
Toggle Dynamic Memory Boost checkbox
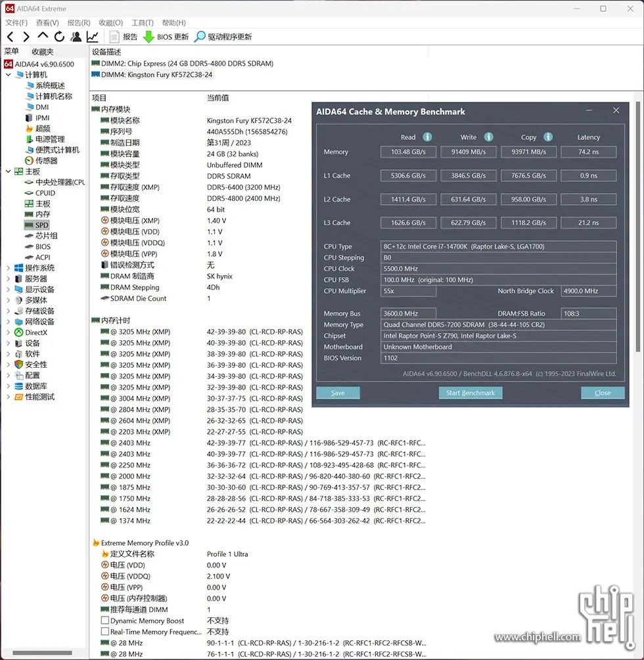click(105, 621)
